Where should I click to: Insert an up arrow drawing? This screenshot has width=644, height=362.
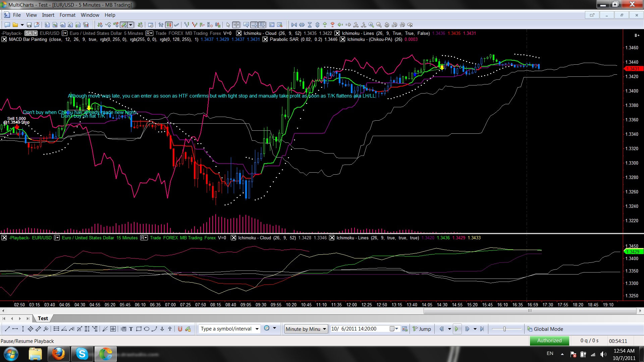pyautogui.click(x=170, y=329)
